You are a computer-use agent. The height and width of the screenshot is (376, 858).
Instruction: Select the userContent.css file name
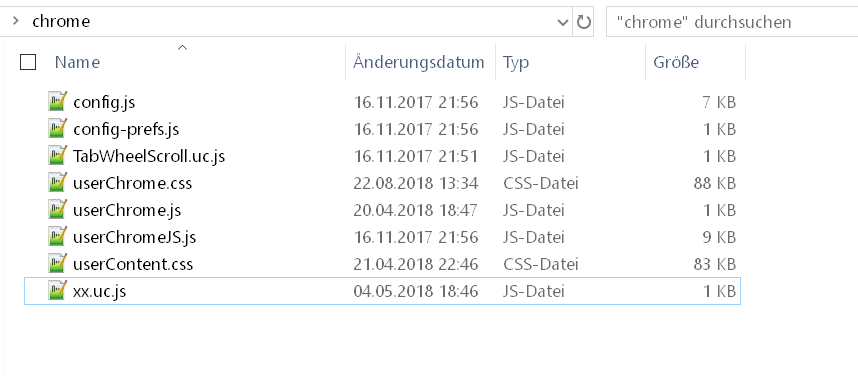click(133, 264)
